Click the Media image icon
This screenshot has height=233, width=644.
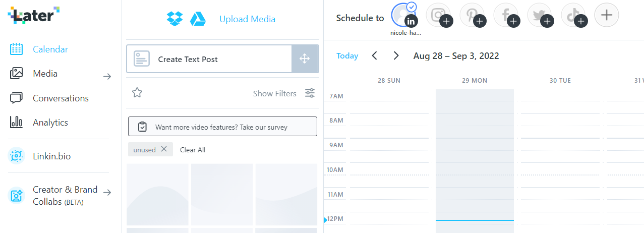(x=17, y=73)
